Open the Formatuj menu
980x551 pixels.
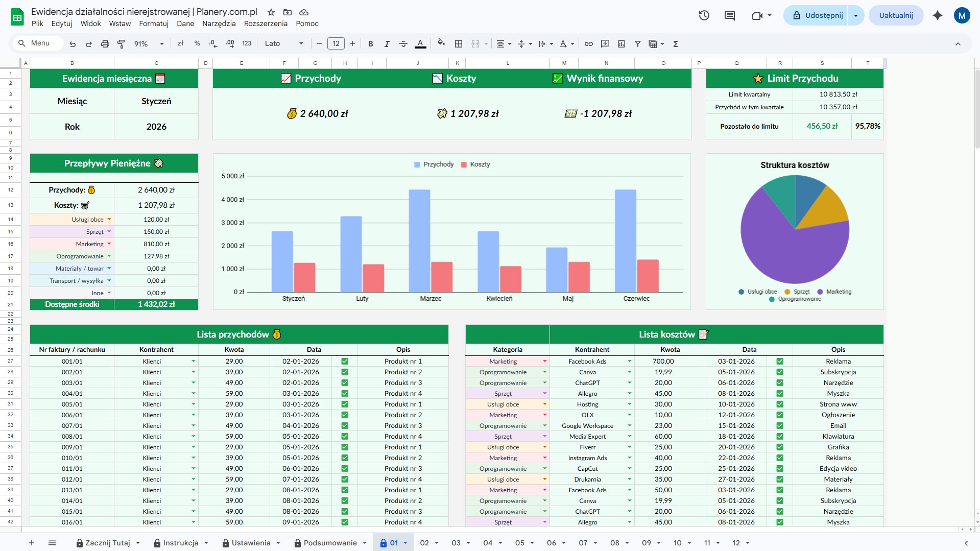tap(154, 23)
